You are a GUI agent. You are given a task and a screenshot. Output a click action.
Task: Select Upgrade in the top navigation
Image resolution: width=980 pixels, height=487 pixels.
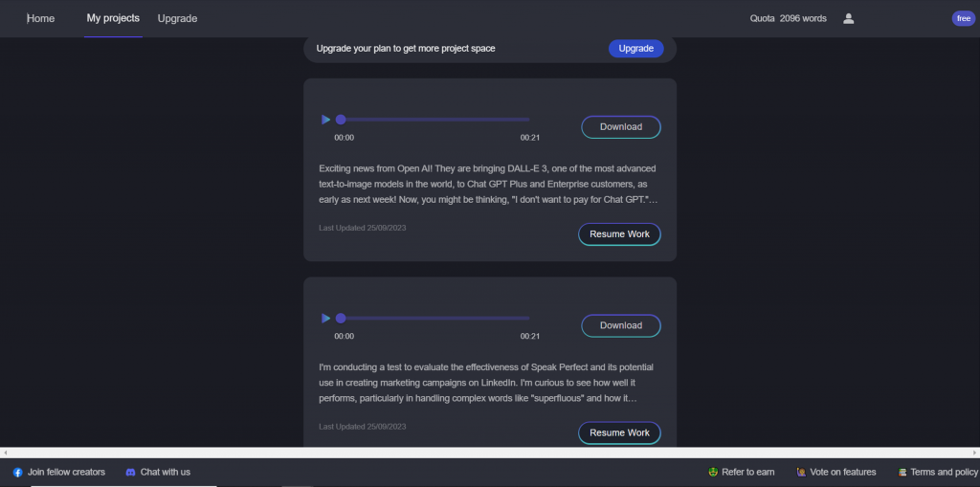click(x=177, y=18)
